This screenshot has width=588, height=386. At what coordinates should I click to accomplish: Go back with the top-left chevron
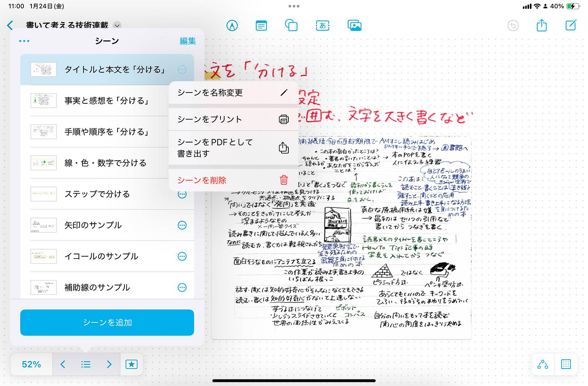pos(10,25)
